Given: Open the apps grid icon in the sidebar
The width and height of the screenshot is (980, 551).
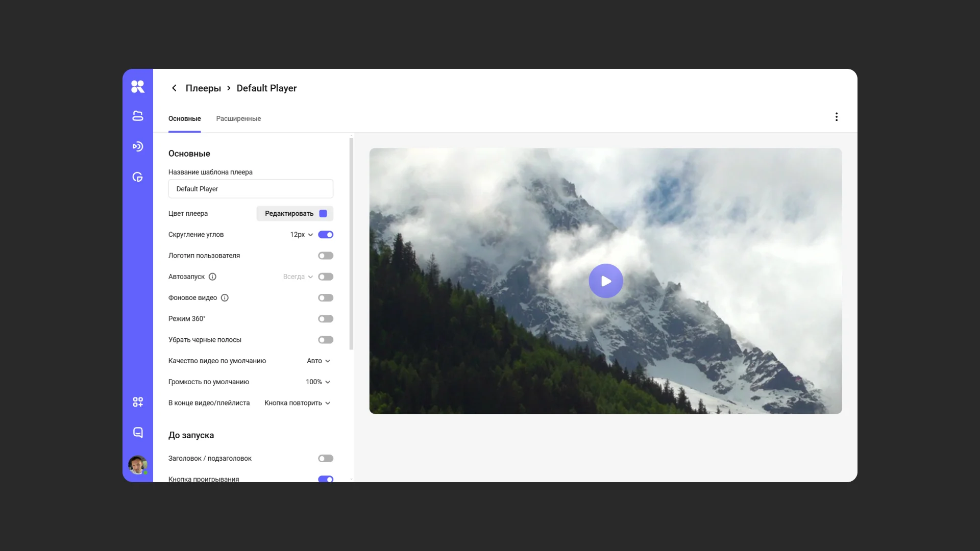Looking at the screenshot, I should (x=138, y=402).
